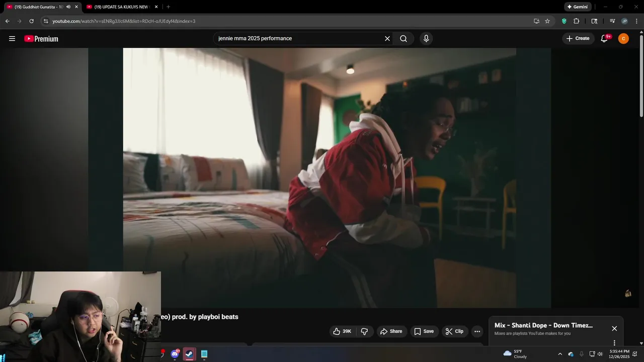Open a new browser tab
Screen dimensions: 644x362
(168, 7)
